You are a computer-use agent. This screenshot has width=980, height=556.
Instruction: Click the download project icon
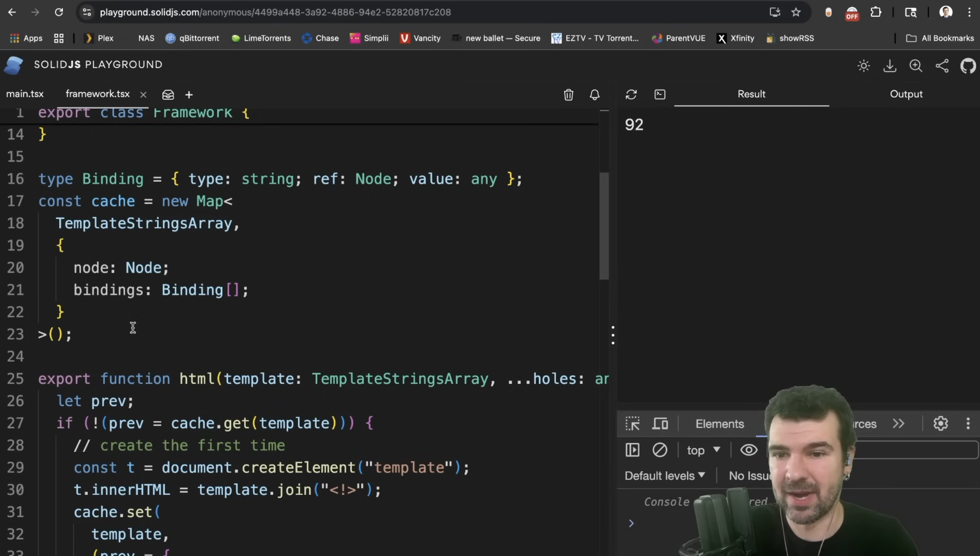[x=890, y=66]
